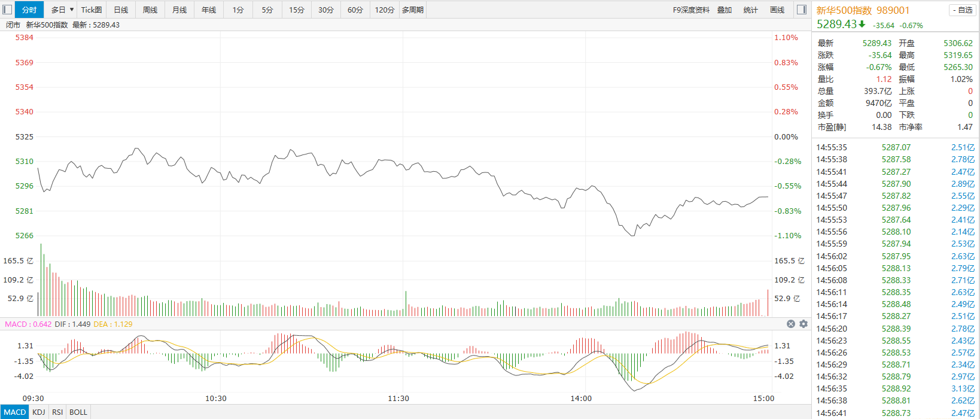Viewport: 980px width, 419px height.
Task: Close the MACD indicator panel
Action: click(x=790, y=324)
